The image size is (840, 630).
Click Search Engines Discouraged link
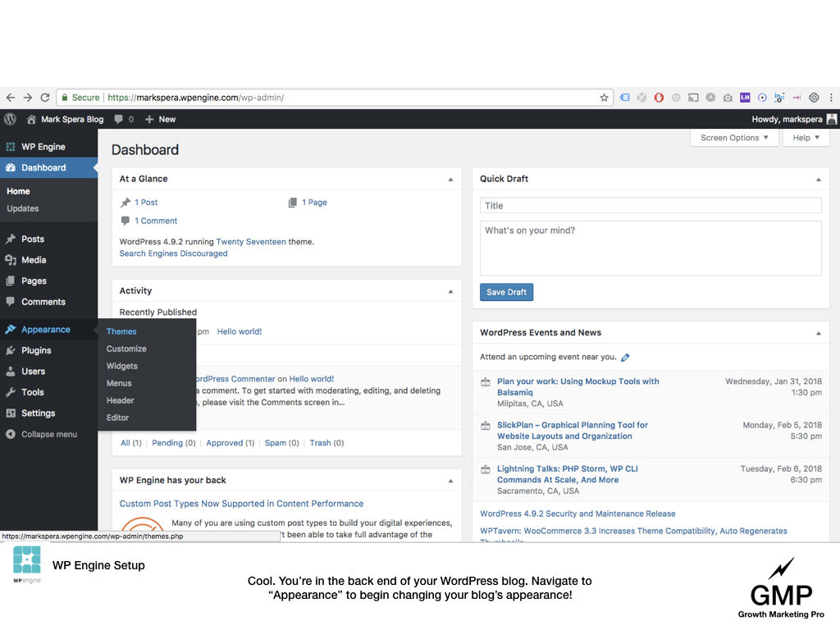tap(174, 253)
